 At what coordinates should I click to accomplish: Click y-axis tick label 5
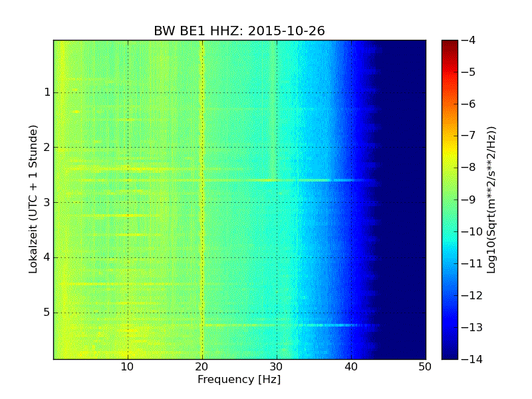coord(47,312)
